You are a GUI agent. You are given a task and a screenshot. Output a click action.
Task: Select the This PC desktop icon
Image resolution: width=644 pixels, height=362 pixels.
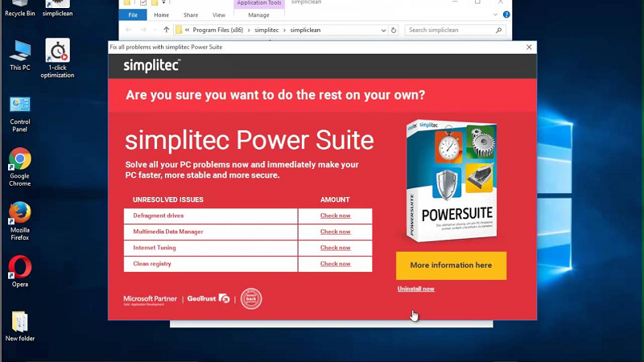pyautogui.click(x=19, y=56)
